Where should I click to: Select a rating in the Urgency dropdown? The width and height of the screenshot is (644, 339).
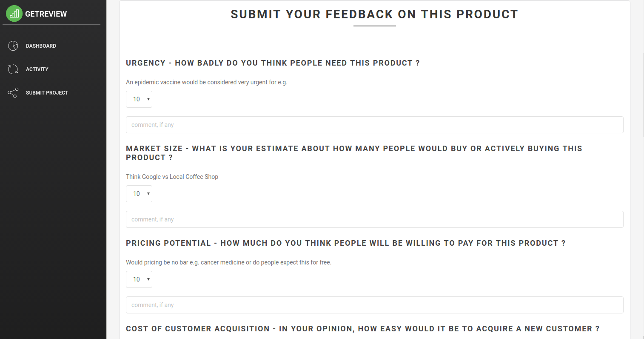pyautogui.click(x=139, y=99)
